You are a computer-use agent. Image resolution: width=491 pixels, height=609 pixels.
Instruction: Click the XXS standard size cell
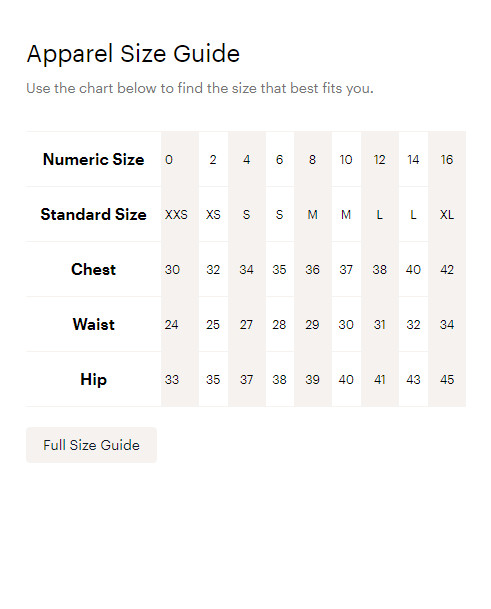point(180,214)
